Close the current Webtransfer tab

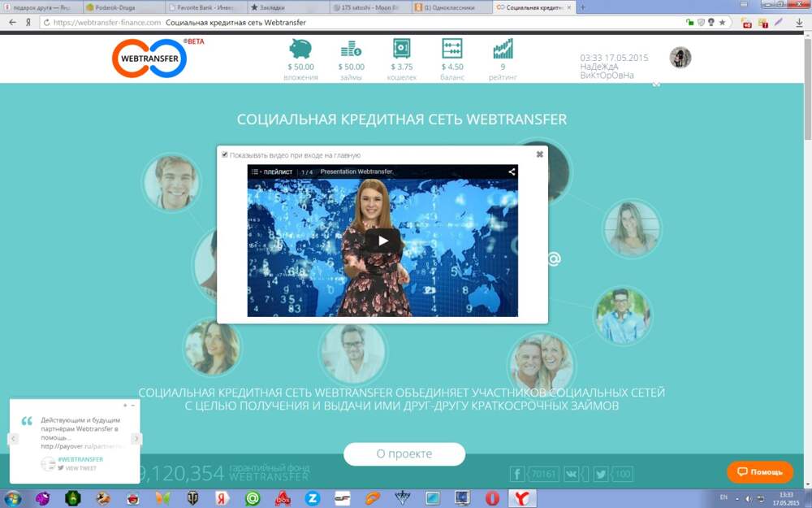568,7
